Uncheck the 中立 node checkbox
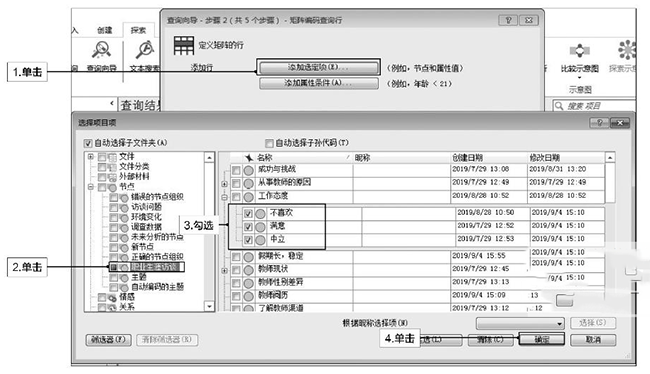The height and width of the screenshot is (374, 650). click(248, 240)
